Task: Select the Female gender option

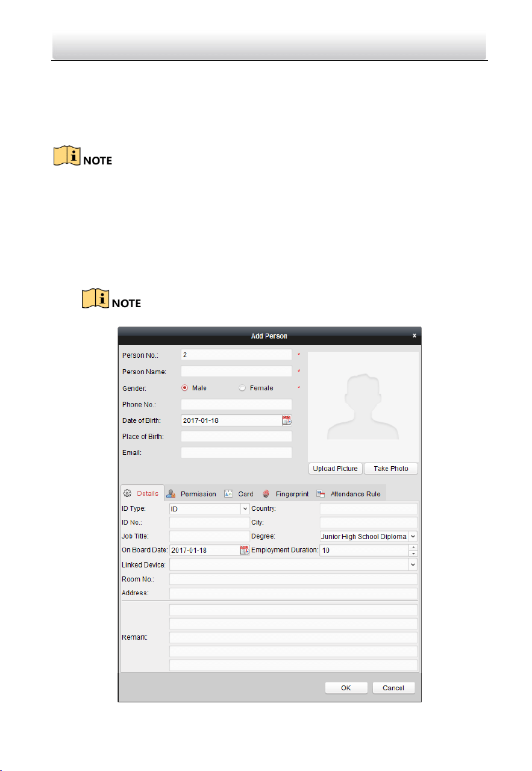Action: pyautogui.click(x=242, y=388)
